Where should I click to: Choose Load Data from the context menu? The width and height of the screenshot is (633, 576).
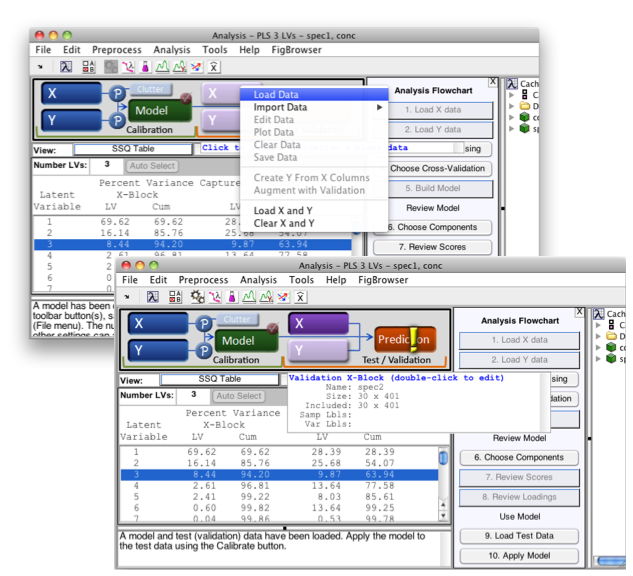pyautogui.click(x=276, y=95)
